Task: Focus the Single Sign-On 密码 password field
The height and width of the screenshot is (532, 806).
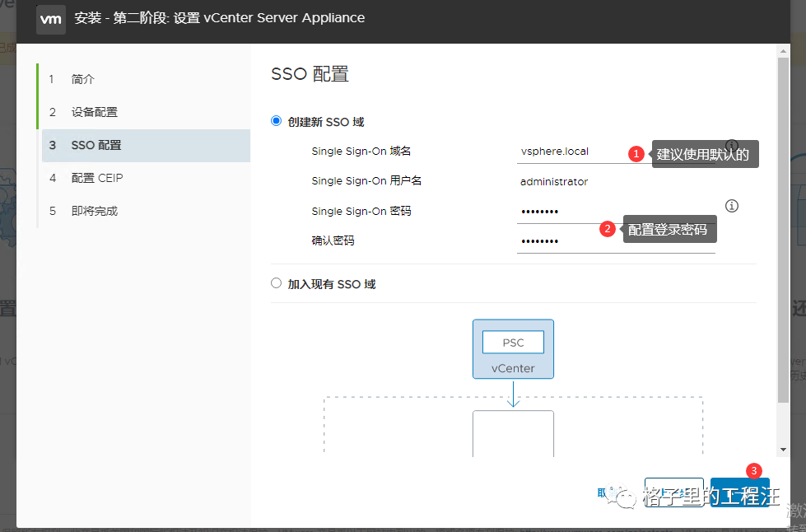Action: click(x=616, y=212)
